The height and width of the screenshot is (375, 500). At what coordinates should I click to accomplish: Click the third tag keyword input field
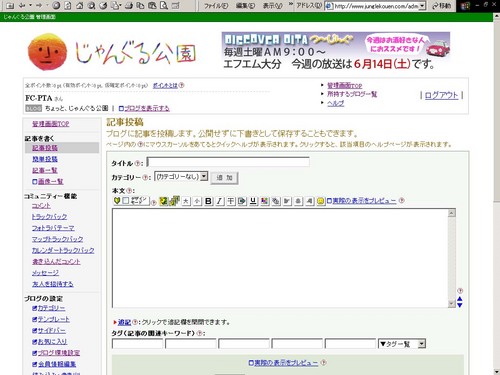(x=244, y=344)
